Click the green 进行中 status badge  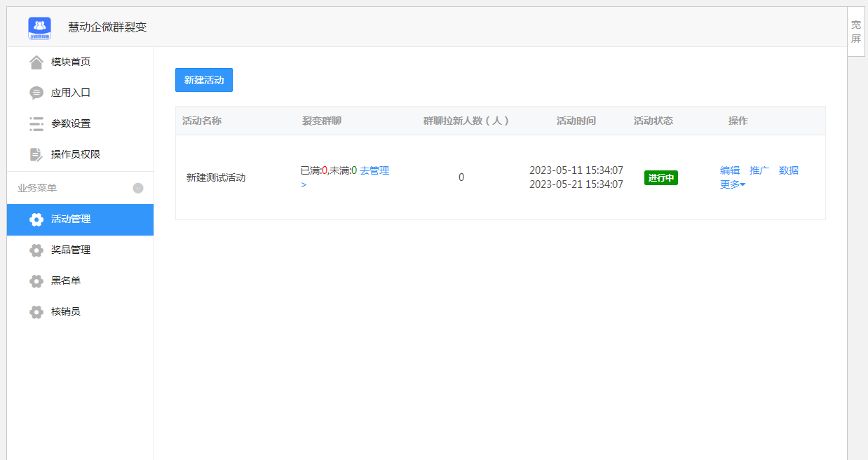[x=660, y=177]
